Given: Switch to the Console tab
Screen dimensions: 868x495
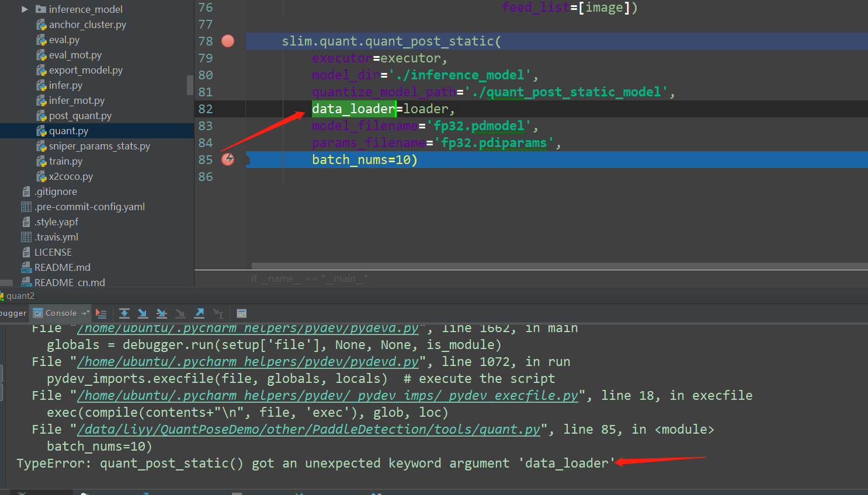Looking at the screenshot, I should (x=61, y=313).
